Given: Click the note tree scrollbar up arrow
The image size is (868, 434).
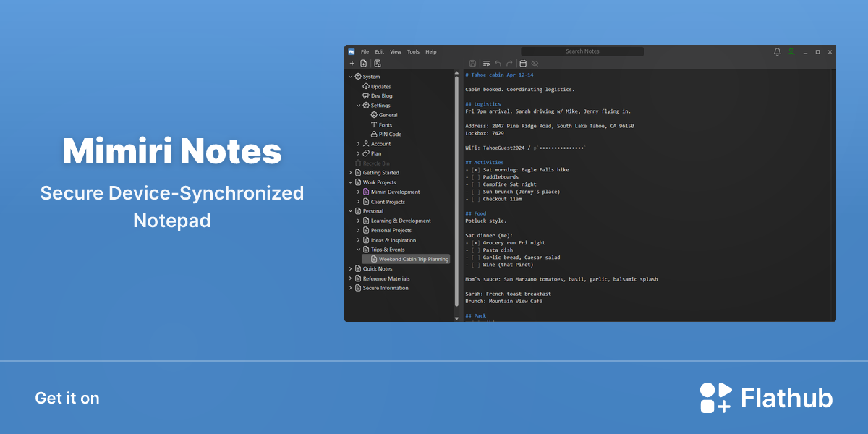Looking at the screenshot, I should pos(456,73).
